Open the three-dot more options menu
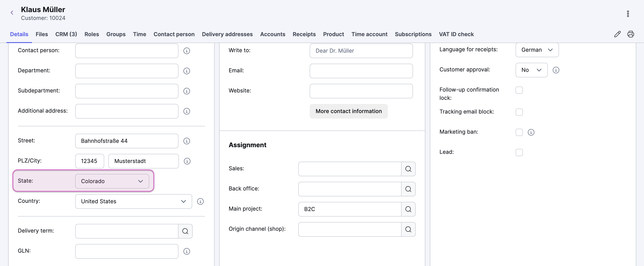This screenshot has width=644, height=266. tap(628, 14)
